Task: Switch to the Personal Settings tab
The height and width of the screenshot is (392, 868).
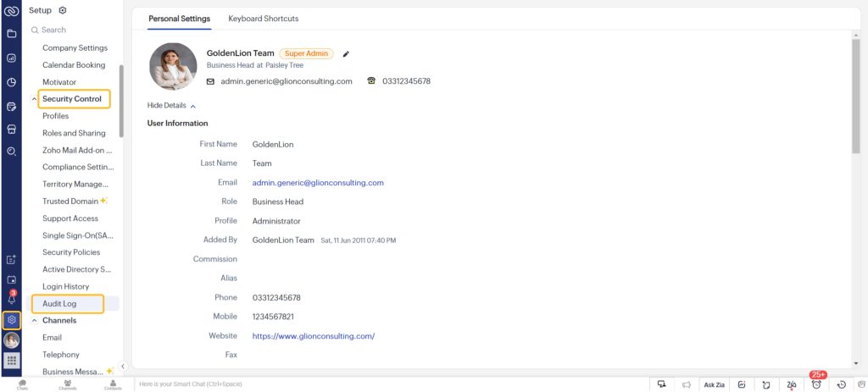Action: (x=180, y=19)
